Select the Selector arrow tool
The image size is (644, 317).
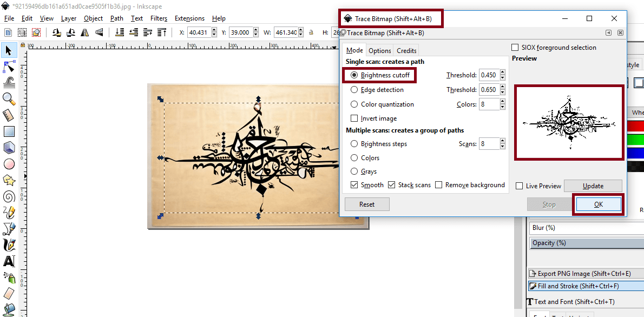(x=9, y=50)
